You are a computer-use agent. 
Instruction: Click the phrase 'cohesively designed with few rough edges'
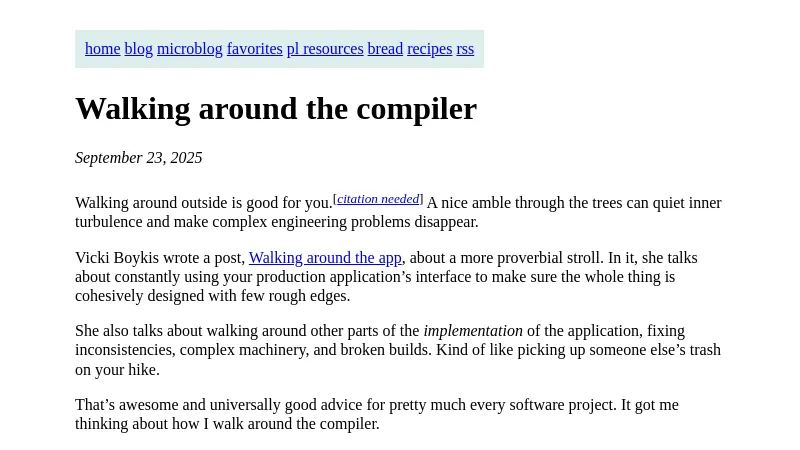click(212, 296)
